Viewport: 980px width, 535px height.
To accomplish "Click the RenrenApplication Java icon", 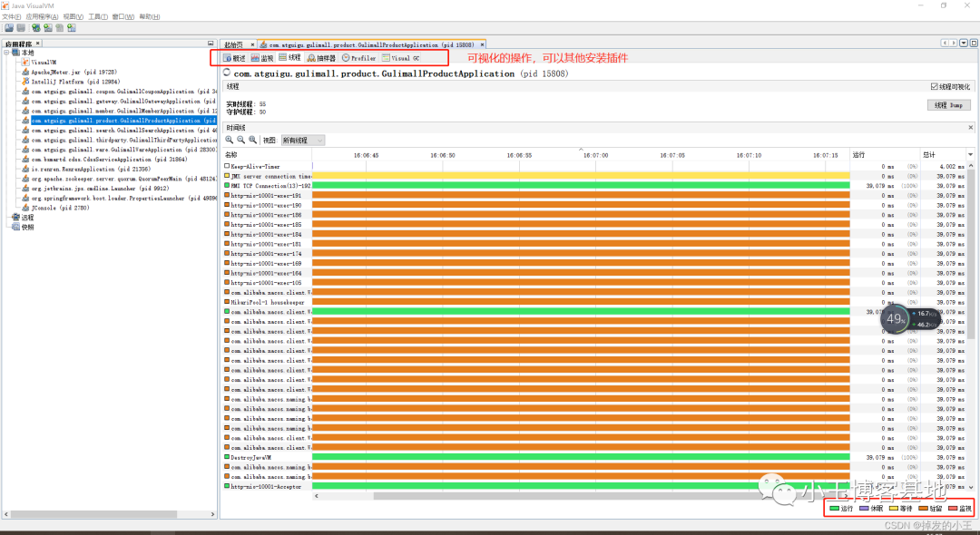I will 25,170.
